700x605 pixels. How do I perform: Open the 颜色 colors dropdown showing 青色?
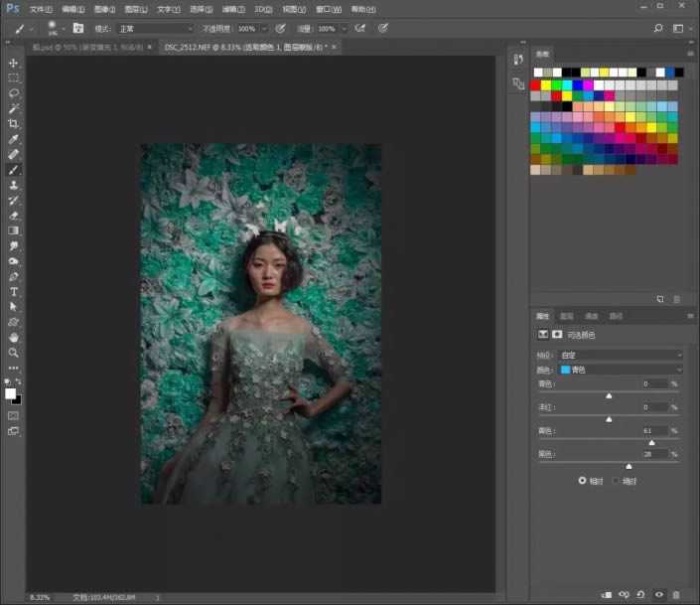[x=622, y=369]
